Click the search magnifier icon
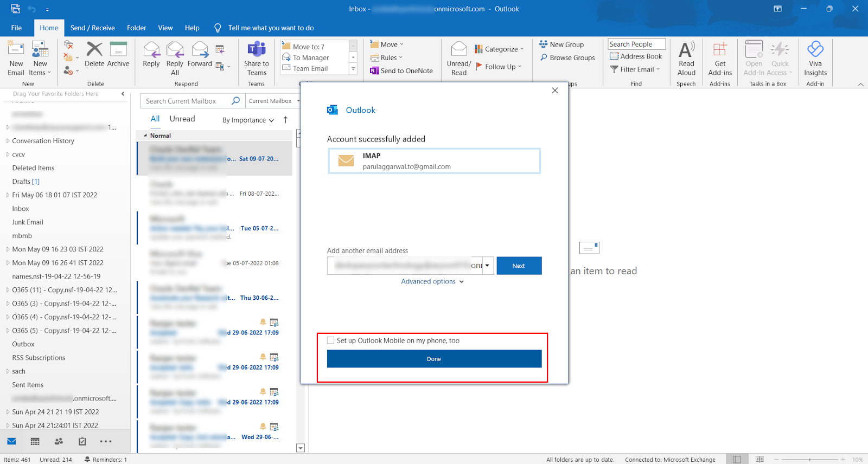This screenshot has height=464, width=868. point(235,101)
